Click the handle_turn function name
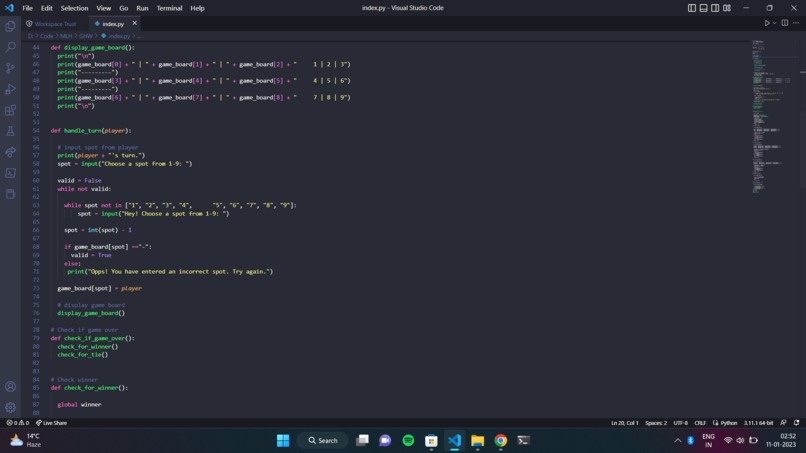Screen dimensions: 806x453 click(82, 131)
